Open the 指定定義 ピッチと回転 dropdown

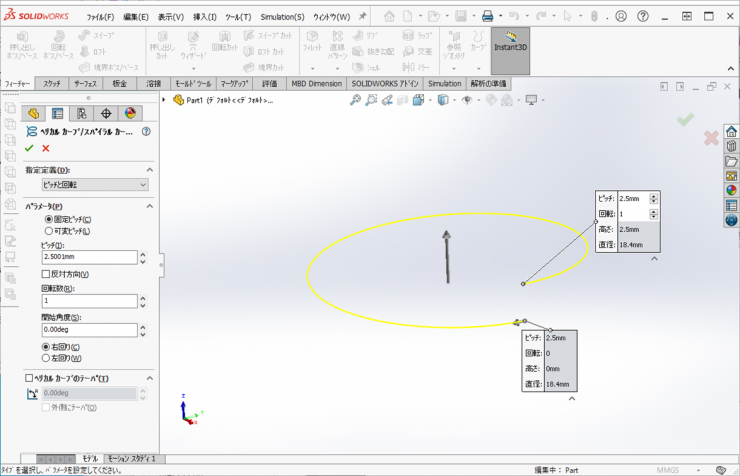94,185
